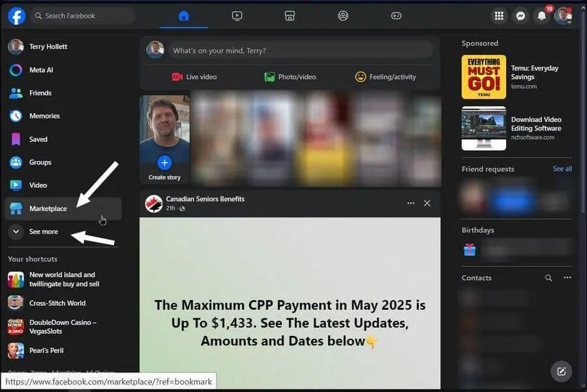Open the post author's avatar
This screenshot has height=392, width=587.
(154, 204)
